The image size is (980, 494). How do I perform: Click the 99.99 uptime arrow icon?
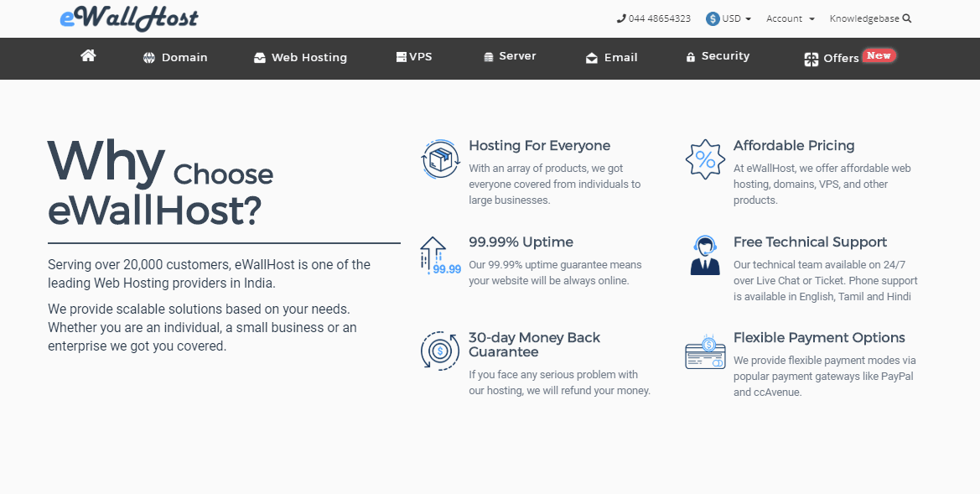coord(441,255)
